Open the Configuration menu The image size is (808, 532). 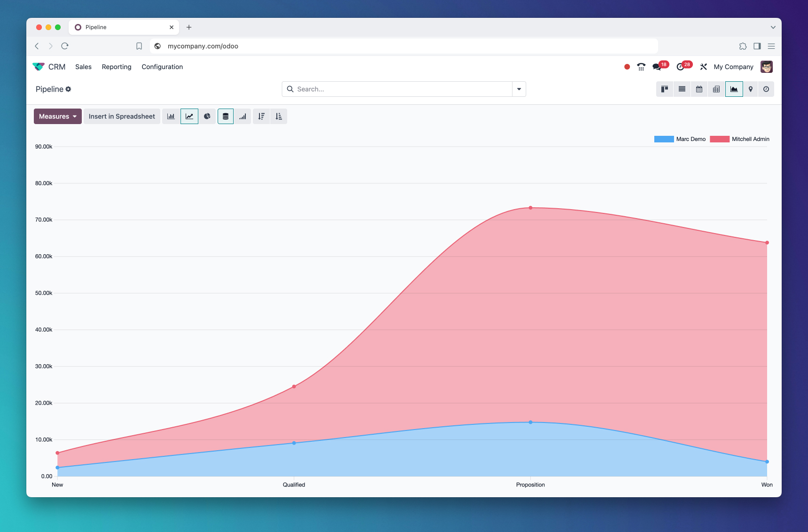162,67
